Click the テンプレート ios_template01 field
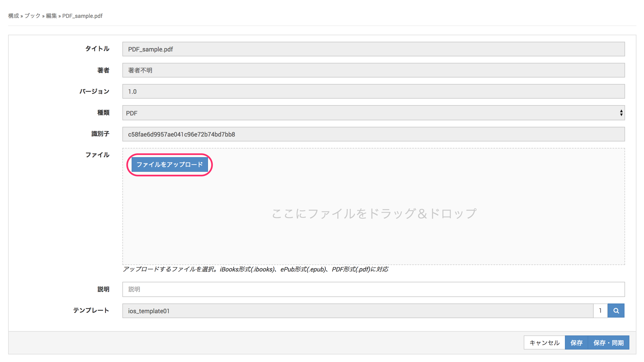This screenshot has height=362, width=644. (357, 311)
